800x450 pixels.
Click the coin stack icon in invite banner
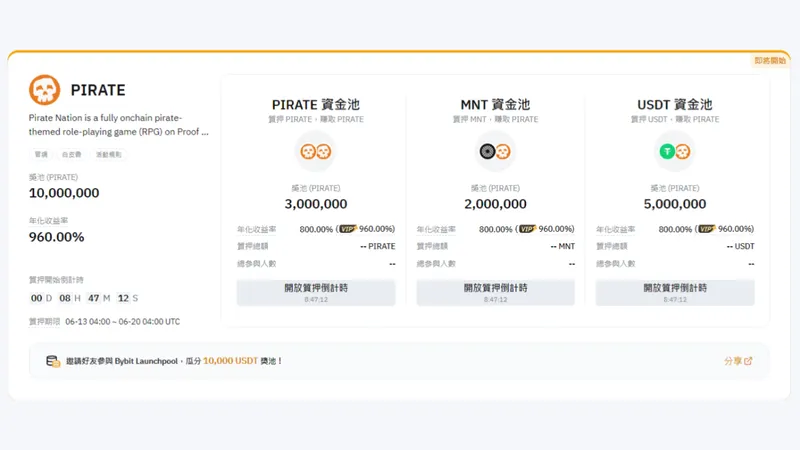point(53,361)
